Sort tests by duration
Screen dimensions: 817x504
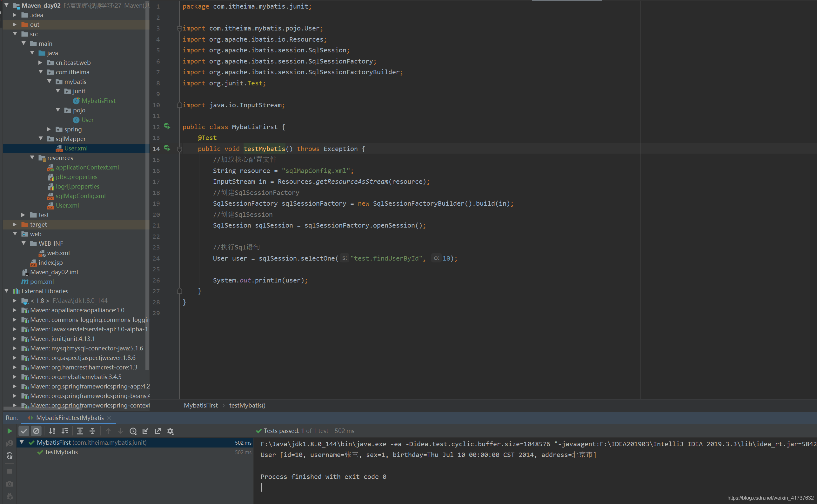tap(65, 431)
